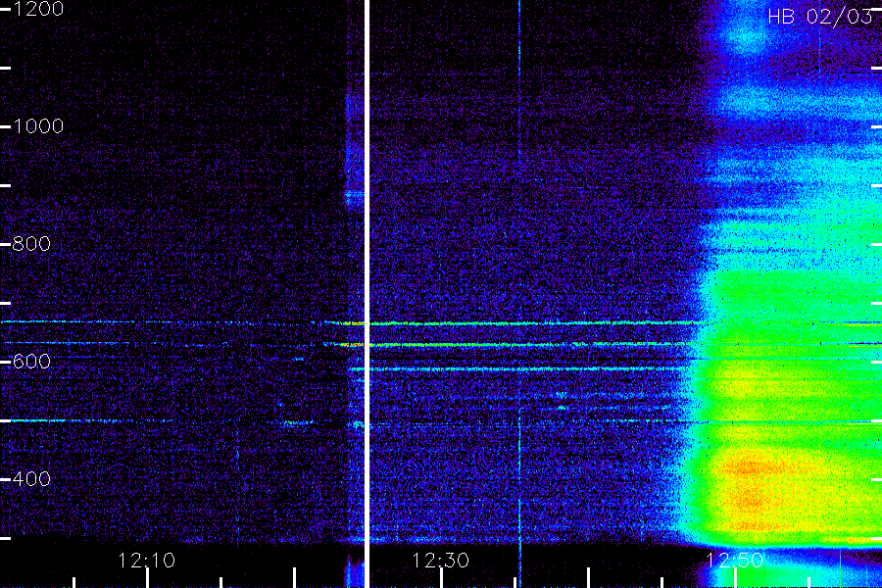Viewport: 882px width, 588px height.
Task: Click the 1200 frequency axis label
Action: point(37,9)
